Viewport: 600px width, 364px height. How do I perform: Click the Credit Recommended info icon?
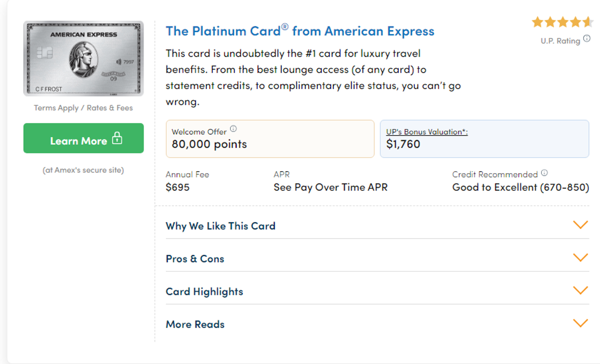[x=544, y=173]
